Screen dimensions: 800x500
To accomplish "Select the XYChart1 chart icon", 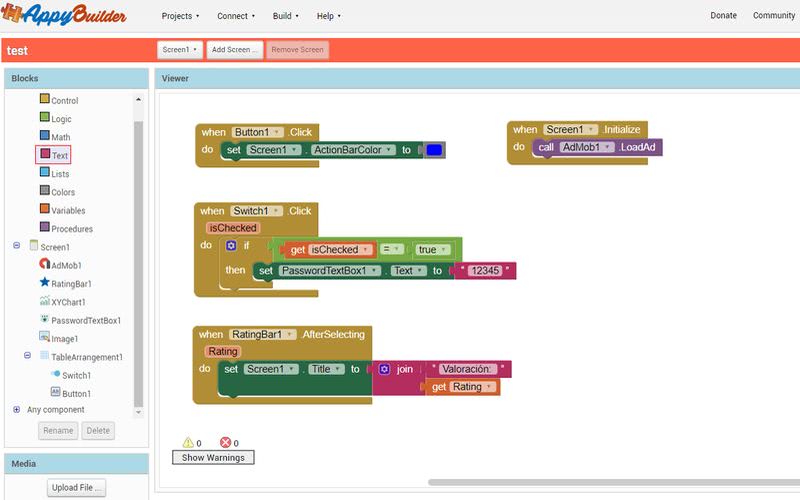I will tap(44, 301).
